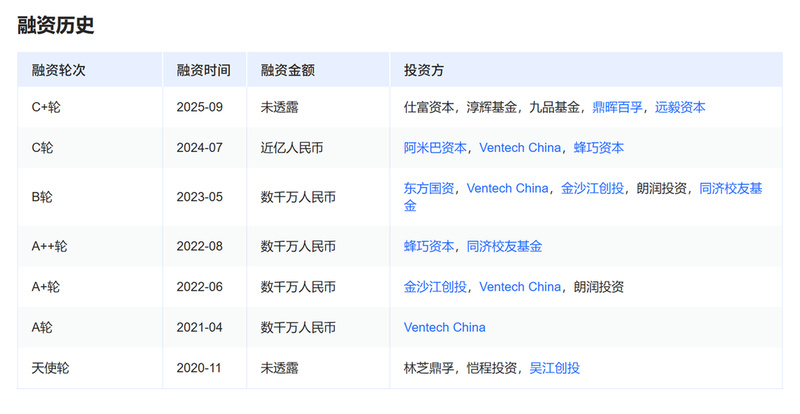Open the 鼎晖百孚 investor link
Screen dimensions: 800x414
(618, 107)
